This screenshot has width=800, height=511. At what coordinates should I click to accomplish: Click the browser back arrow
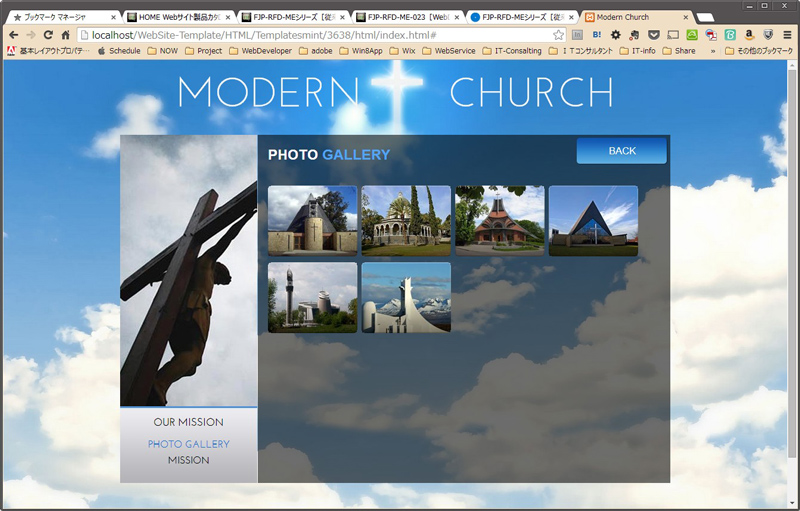[x=13, y=34]
